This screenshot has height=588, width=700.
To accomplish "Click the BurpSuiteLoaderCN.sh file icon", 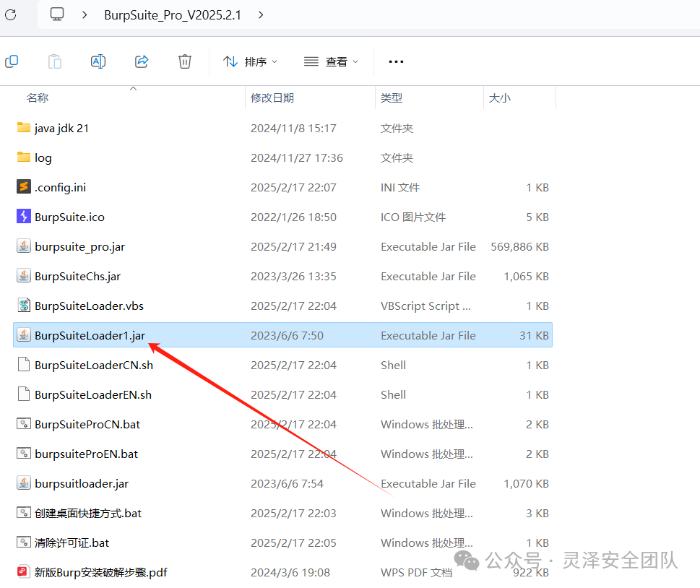I will tap(24, 364).
